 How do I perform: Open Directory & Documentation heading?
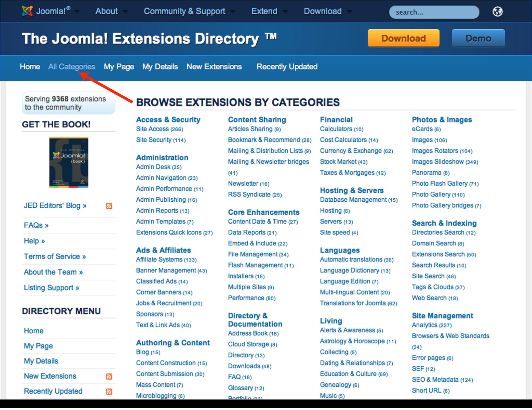point(255,320)
